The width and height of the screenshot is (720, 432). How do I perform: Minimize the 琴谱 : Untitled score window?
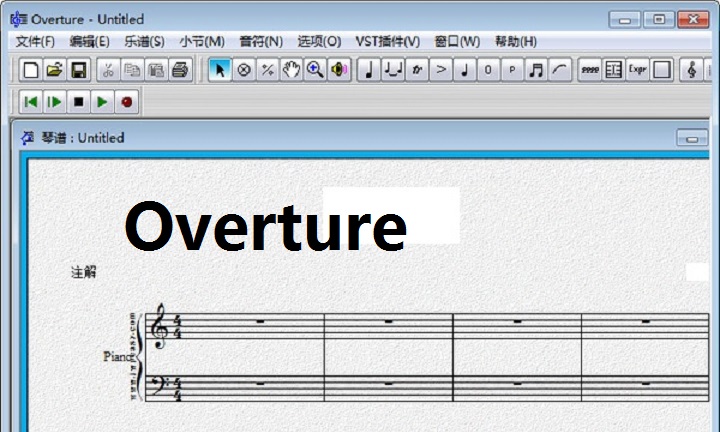tap(692, 138)
